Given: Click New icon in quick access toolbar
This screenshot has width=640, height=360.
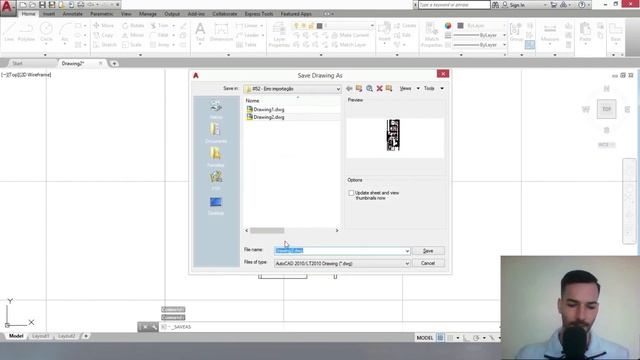Looking at the screenshot, I should [23, 5].
